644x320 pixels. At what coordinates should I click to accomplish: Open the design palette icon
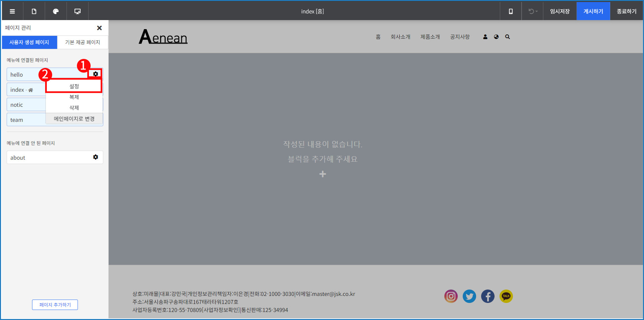(56, 11)
